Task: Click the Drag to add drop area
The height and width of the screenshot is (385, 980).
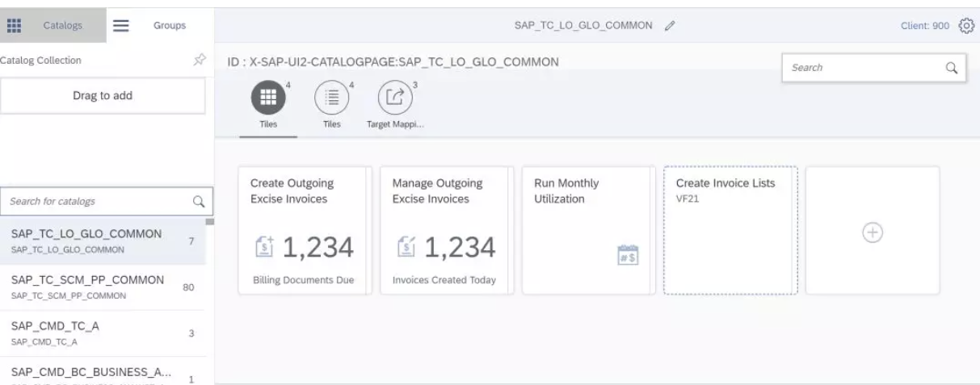Action: pyautogui.click(x=103, y=95)
